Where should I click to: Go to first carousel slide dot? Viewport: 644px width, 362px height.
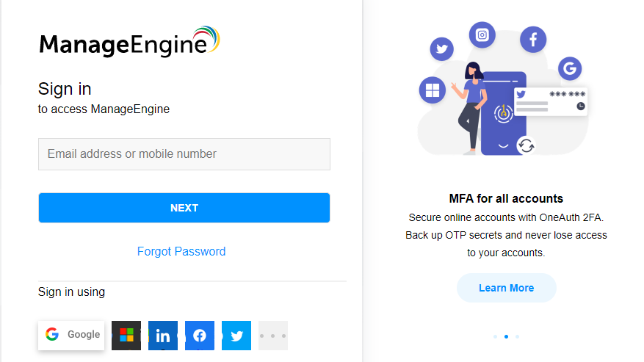tap(496, 336)
